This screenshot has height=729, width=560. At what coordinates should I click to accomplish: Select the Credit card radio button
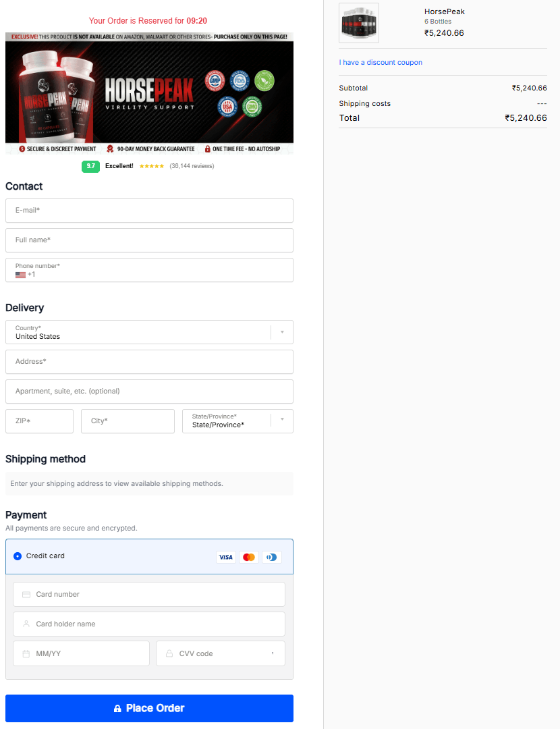coord(18,556)
